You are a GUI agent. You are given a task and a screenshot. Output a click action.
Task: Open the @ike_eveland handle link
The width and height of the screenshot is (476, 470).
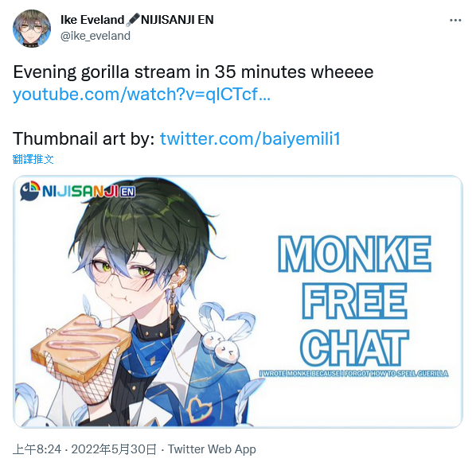(96, 36)
